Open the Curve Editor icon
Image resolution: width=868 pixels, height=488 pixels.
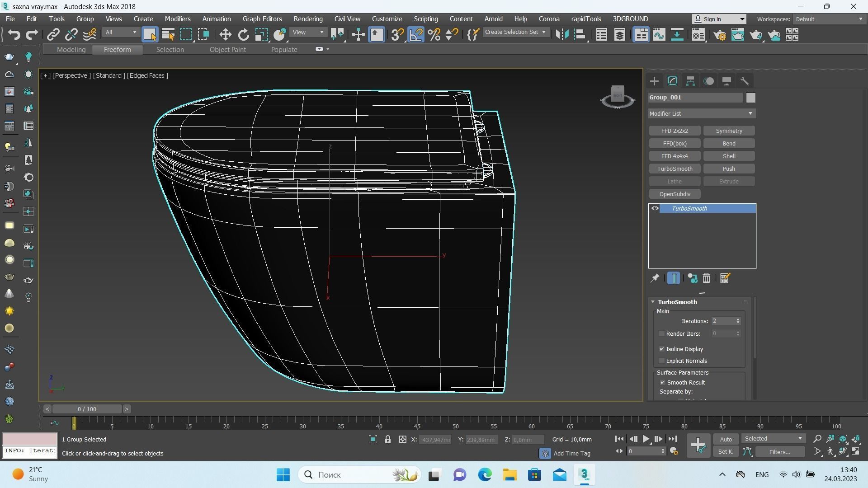(x=659, y=35)
